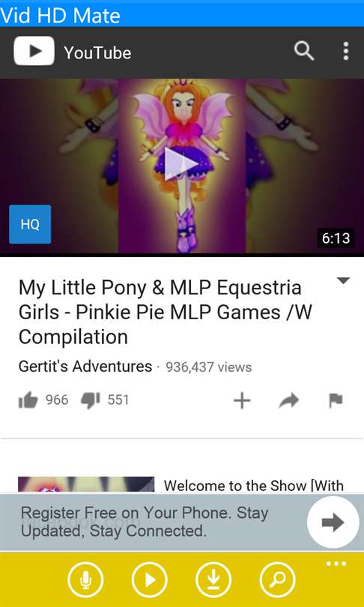
Task: Tap the play icon in yellow bar
Action: (149, 579)
